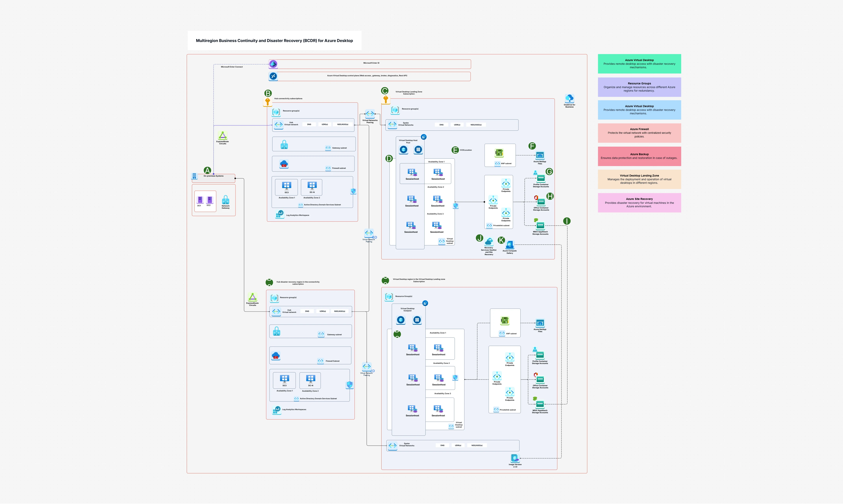Click the Hub disaster recovery region label
This screenshot has width=843, height=504.
pos(298,283)
